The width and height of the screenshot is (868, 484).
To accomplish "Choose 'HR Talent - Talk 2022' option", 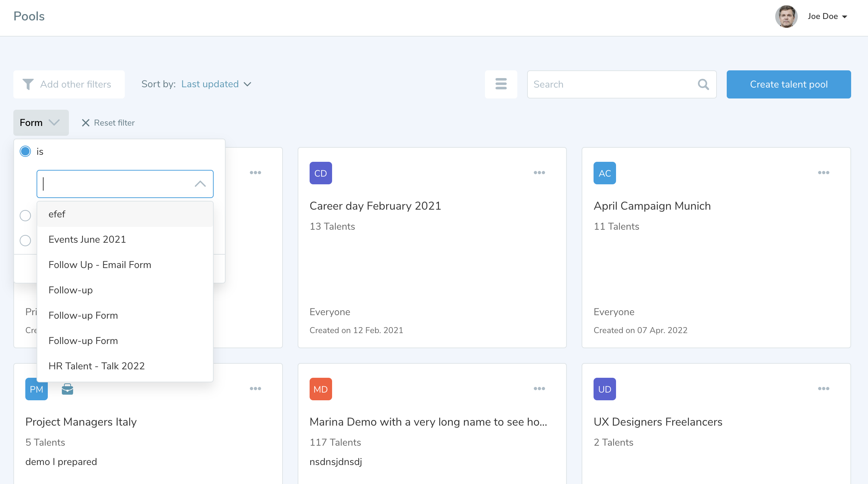I will (97, 366).
